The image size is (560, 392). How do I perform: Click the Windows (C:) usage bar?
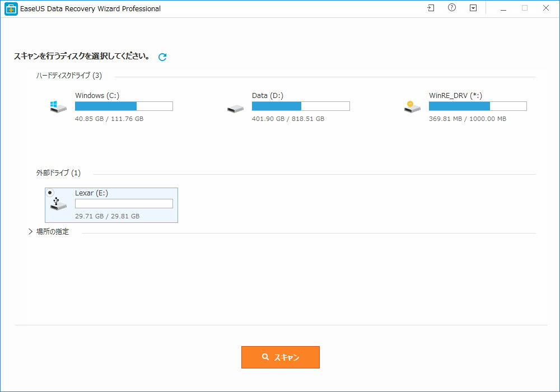(x=124, y=106)
